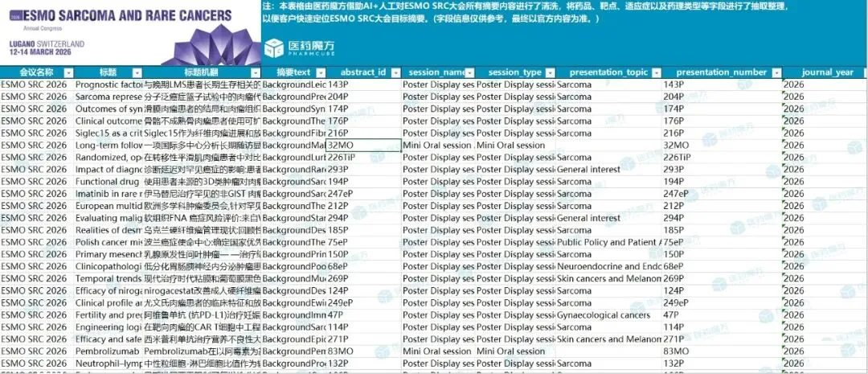Select title cell starting 'Long-term follow'
The height and width of the screenshot is (374, 868).
[x=108, y=145]
